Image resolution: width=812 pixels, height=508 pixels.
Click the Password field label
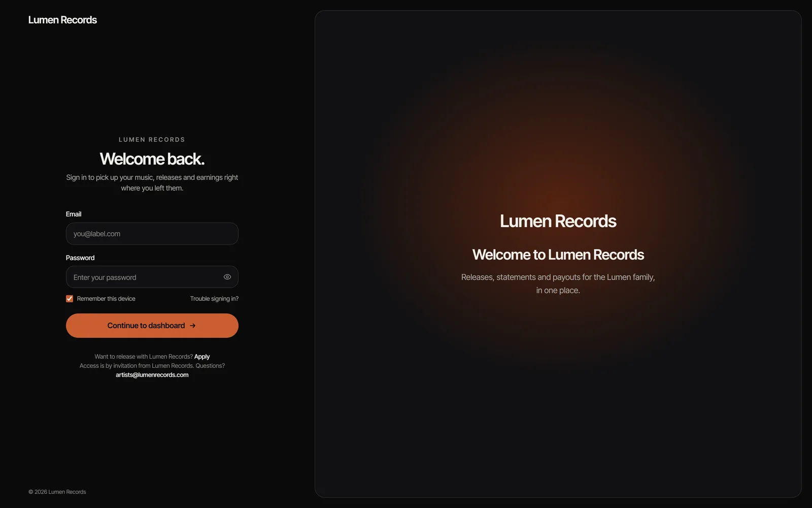(80, 258)
